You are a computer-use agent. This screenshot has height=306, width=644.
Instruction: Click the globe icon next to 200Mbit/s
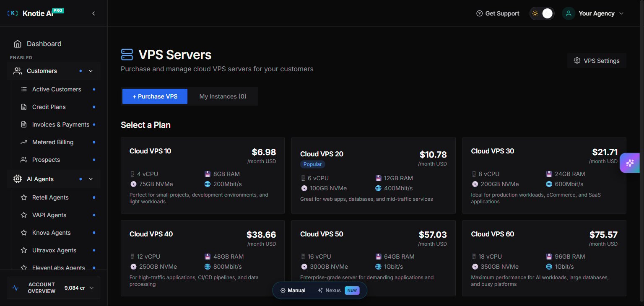pyautogui.click(x=208, y=184)
